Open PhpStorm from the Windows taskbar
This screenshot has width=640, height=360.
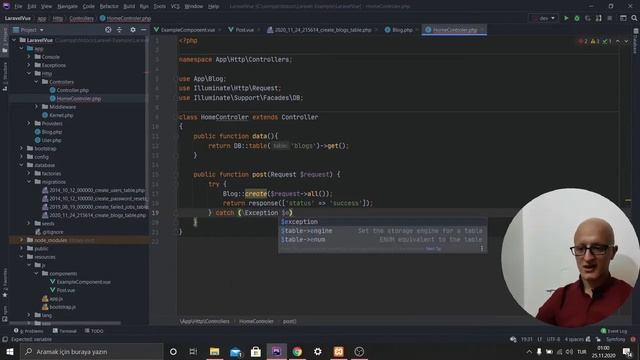coord(276,351)
